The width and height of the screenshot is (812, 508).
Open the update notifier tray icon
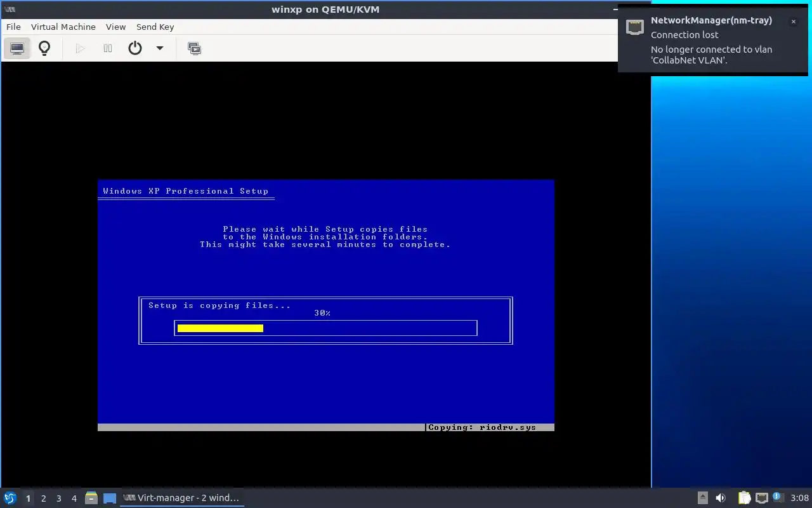point(778,497)
